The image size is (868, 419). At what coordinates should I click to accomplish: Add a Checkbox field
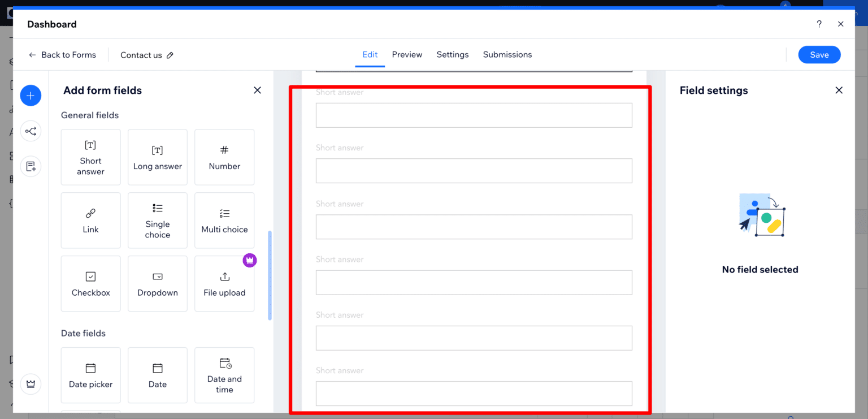[90, 283]
